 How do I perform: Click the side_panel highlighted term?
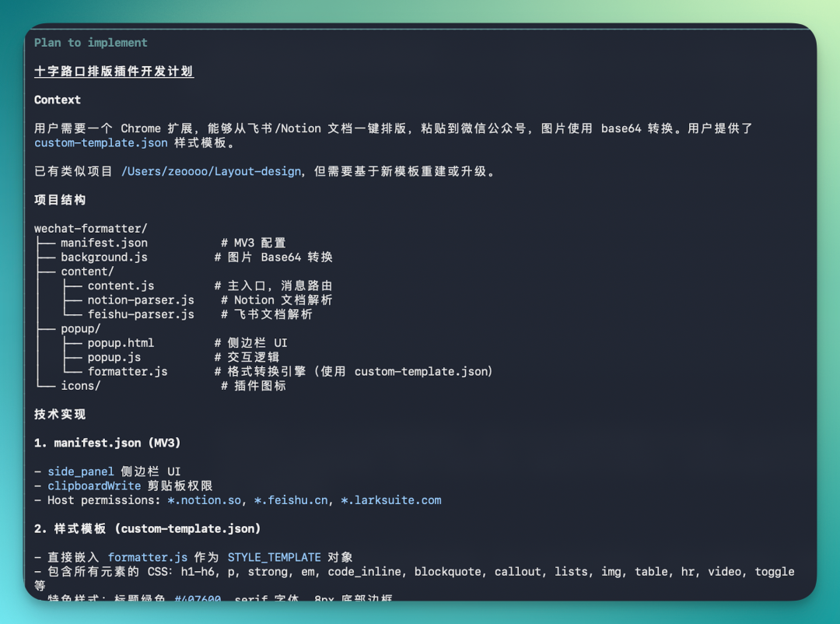point(81,472)
